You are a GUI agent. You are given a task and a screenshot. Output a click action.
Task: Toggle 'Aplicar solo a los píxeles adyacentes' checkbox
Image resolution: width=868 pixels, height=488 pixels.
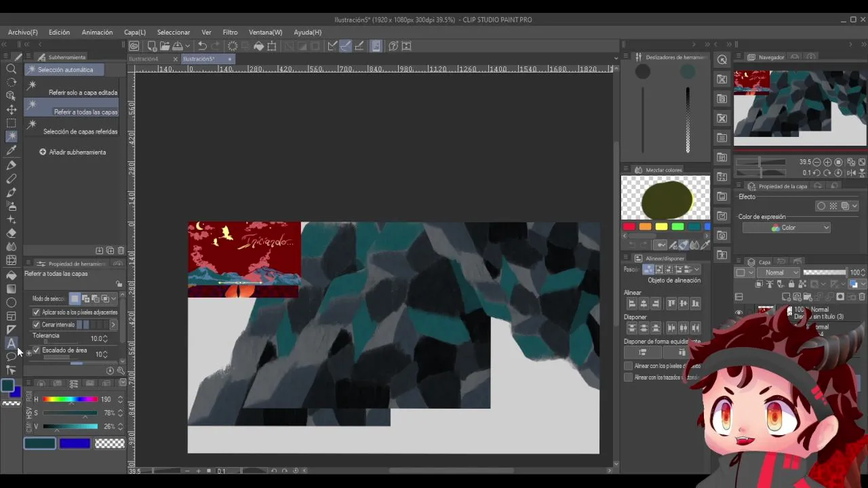pyautogui.click(x=36, y=312)
